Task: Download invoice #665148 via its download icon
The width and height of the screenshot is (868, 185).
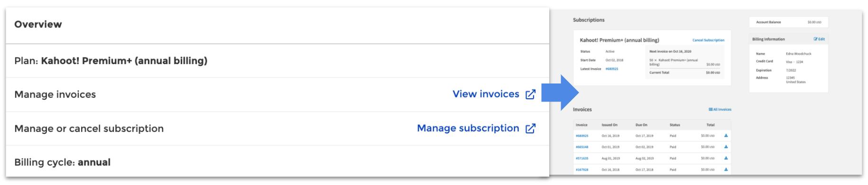Action: 726,147
